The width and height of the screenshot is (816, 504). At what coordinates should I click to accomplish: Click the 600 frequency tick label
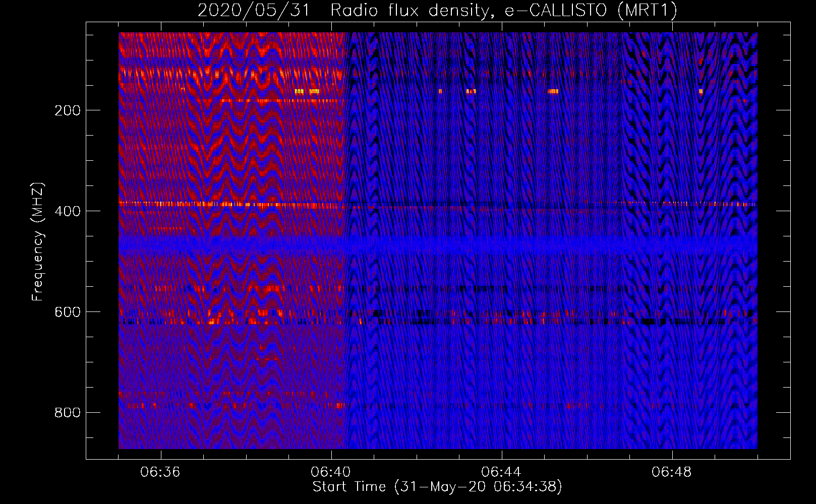[x=68, y=312]
